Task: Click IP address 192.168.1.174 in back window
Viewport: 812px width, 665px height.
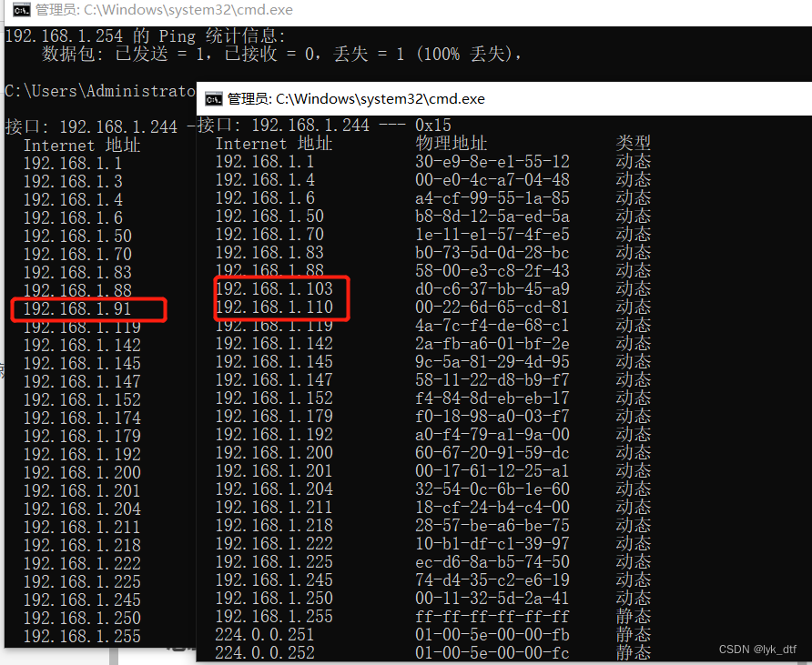Action: (82, 418)
